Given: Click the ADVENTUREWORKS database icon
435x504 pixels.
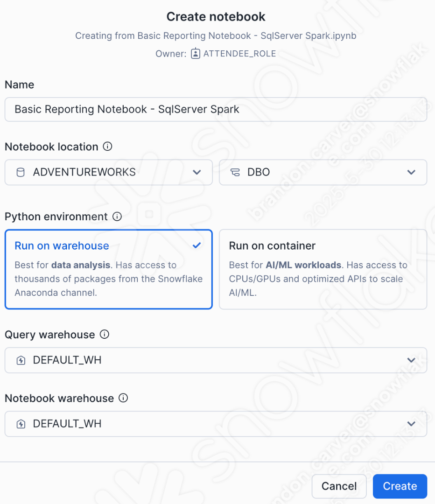Looking at the screenshot, I should [21, 172].
